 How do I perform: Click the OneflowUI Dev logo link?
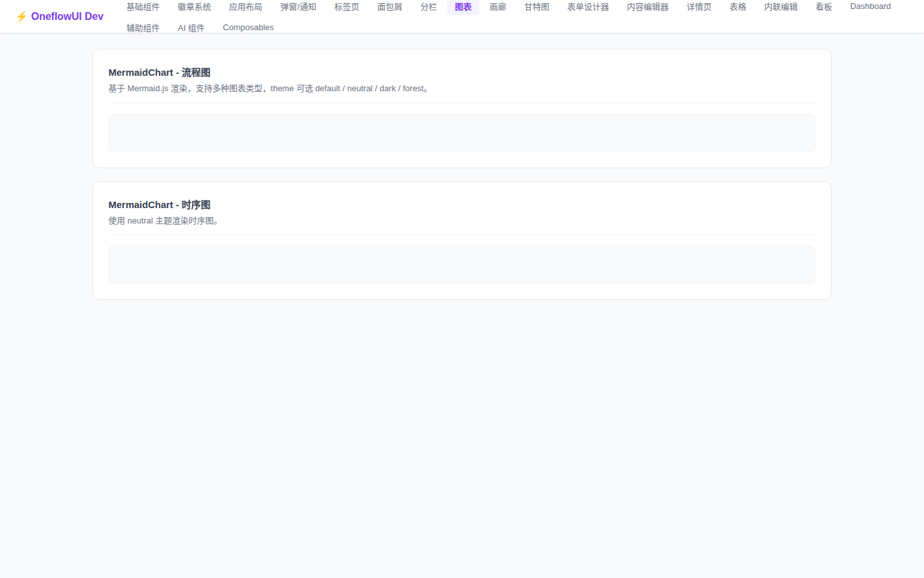tap(60, 17)
